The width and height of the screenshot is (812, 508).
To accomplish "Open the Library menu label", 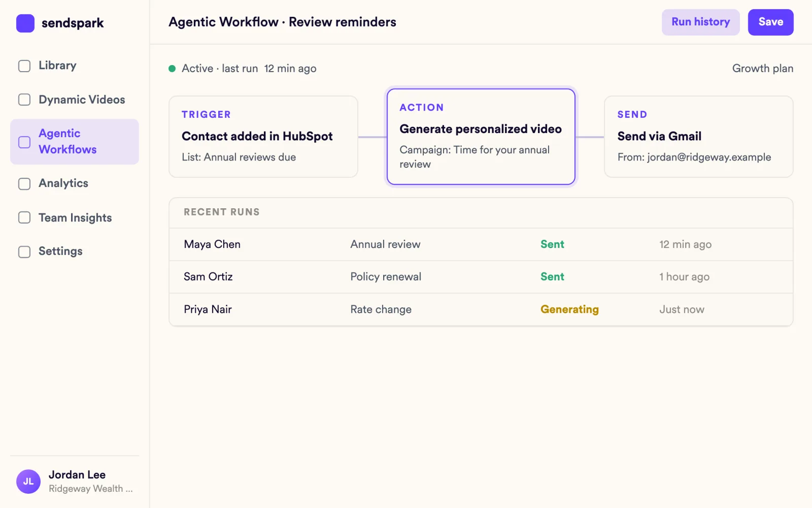I will pyautogui.click(x=57, y=66).
